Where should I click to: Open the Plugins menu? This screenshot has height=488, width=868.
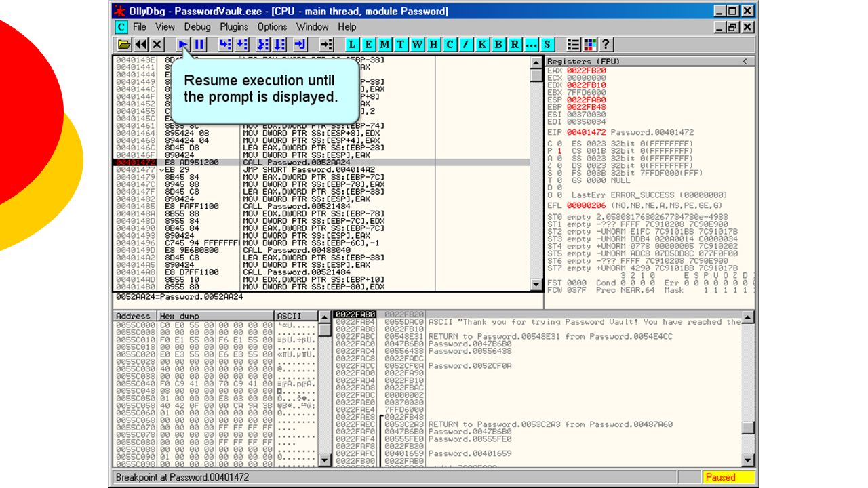click(234, 27)
